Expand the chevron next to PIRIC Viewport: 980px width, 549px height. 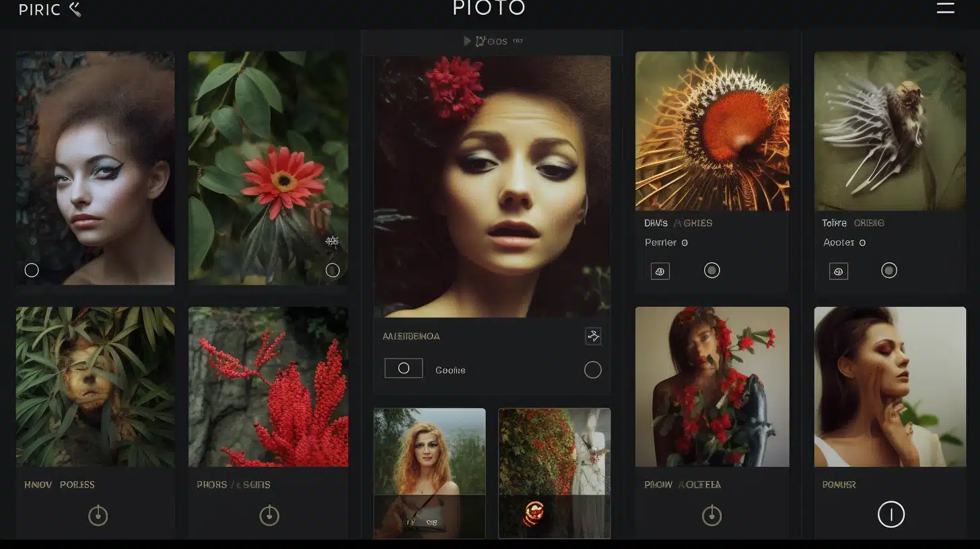click(x=74, y=9)
